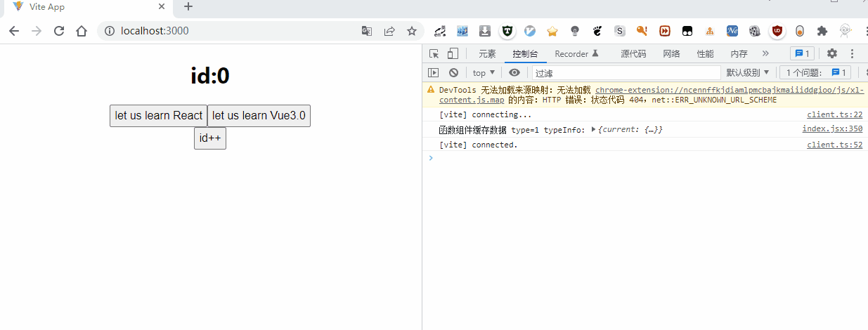
Task: Bookmark this page with the star
Action: (412, 31)
